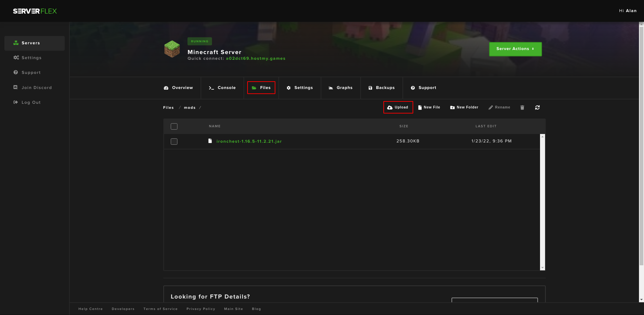
Task: Toggle the select-all files checkbox
Action: 174,126
